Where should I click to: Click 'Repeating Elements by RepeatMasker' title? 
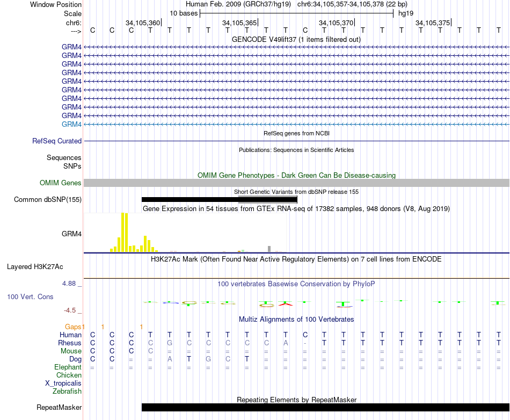pyautogui.click(x=297, y=400)
